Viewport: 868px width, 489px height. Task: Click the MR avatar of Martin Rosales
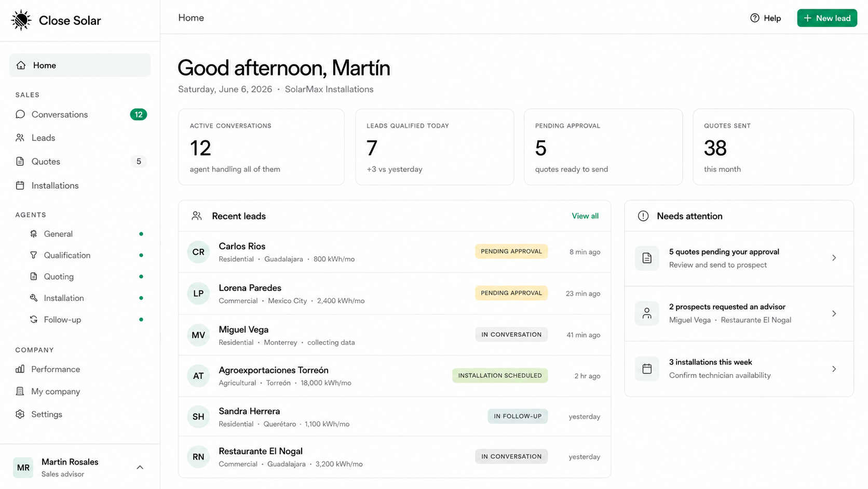(x=23, y=468)
